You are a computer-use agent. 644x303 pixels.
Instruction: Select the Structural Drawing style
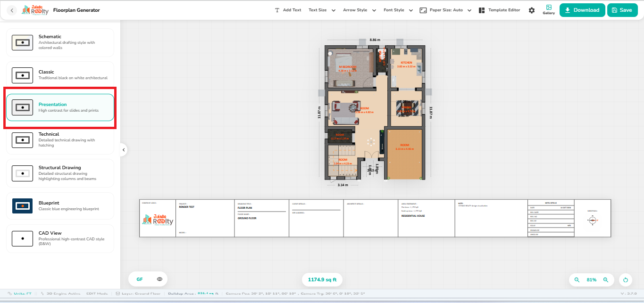[x=60, y=173]
